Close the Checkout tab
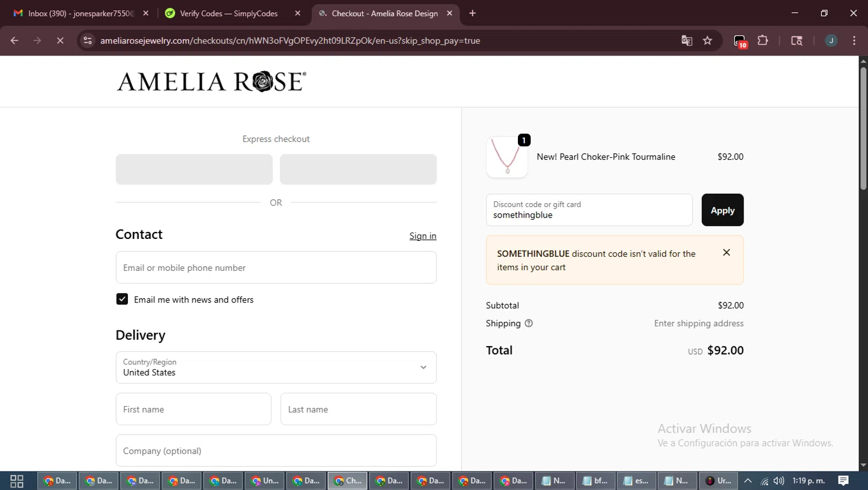 (x=450, y=13)
